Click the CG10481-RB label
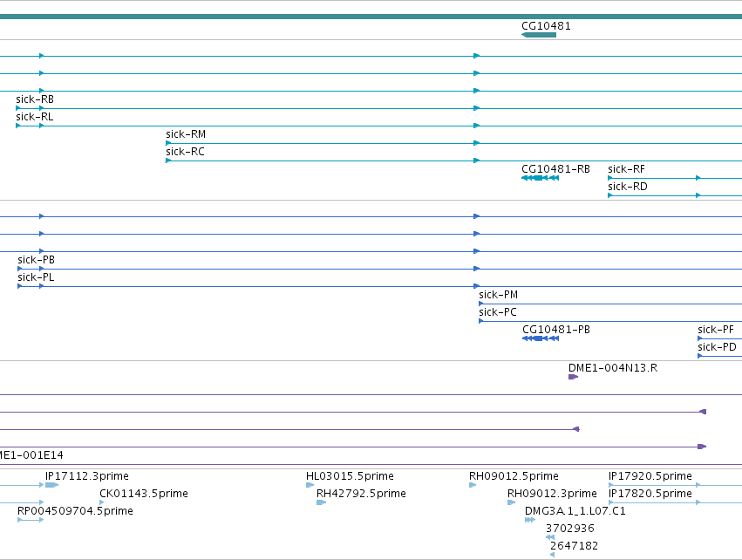The width and height of the screenshot is (742, 560). (x=555, y=169)
